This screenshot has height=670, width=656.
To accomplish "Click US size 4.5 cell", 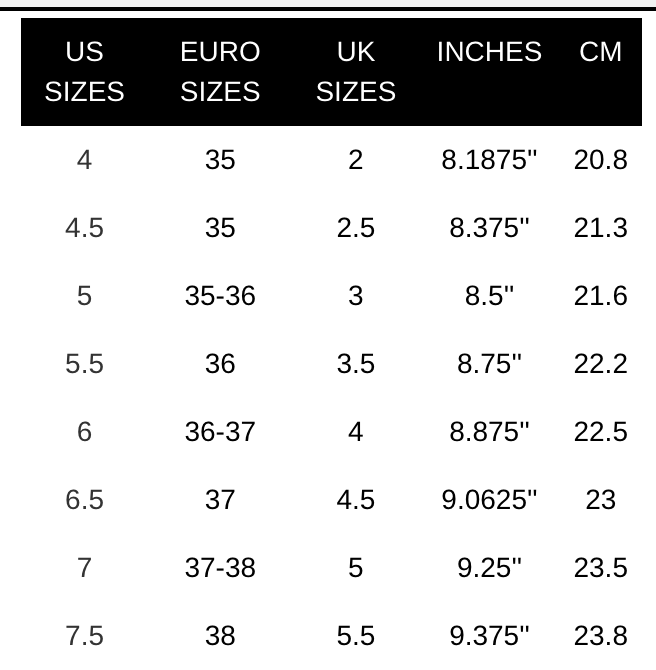I will point(84,228).
